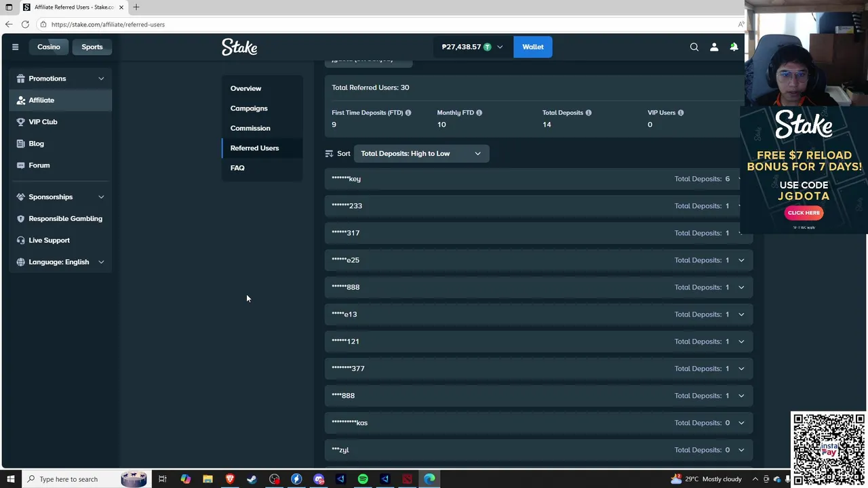The height and width of the screenshot is (488, 868).
Task: Click the Promotions gift icon
Action: [20, 79]
